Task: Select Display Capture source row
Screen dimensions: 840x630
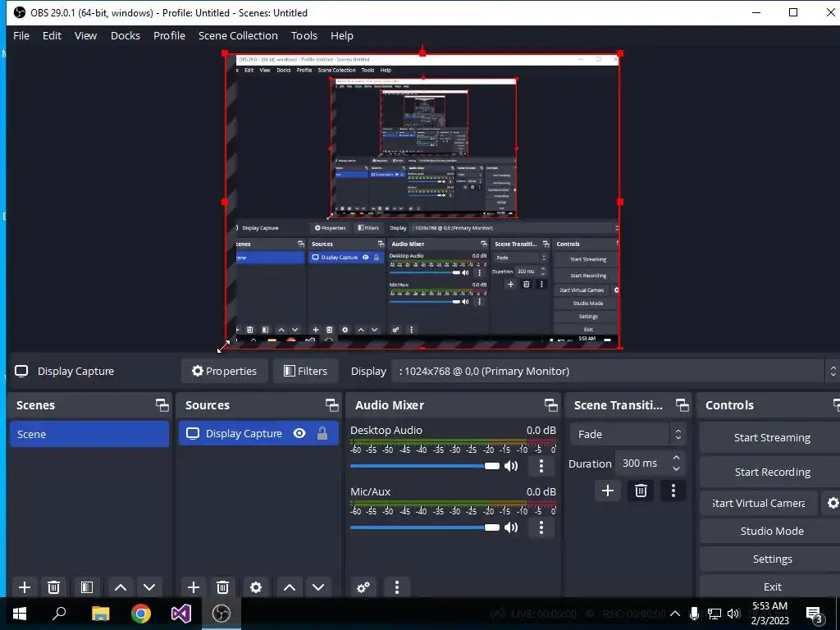Action: 258,433
